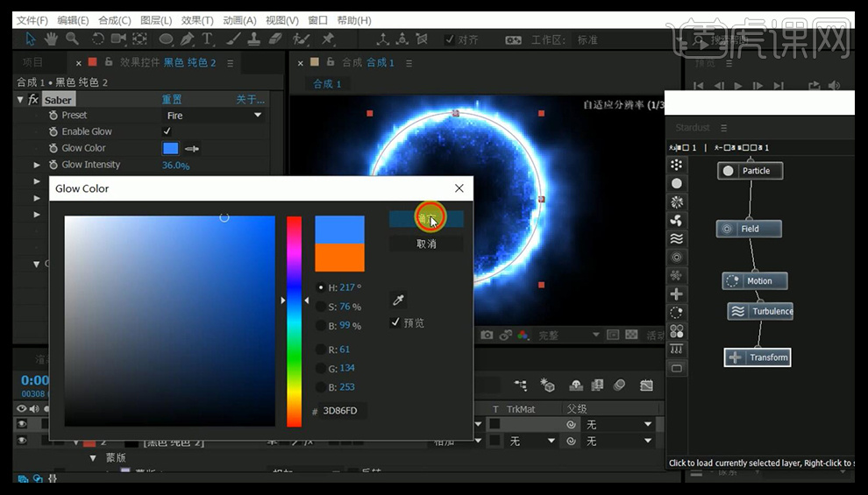
Task: Expand the Glow Intensity property
Action: [37, 165]
